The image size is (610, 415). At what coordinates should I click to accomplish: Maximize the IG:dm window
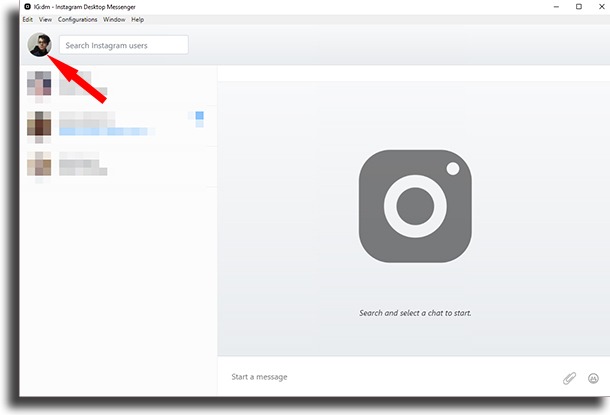click(579, 7)
